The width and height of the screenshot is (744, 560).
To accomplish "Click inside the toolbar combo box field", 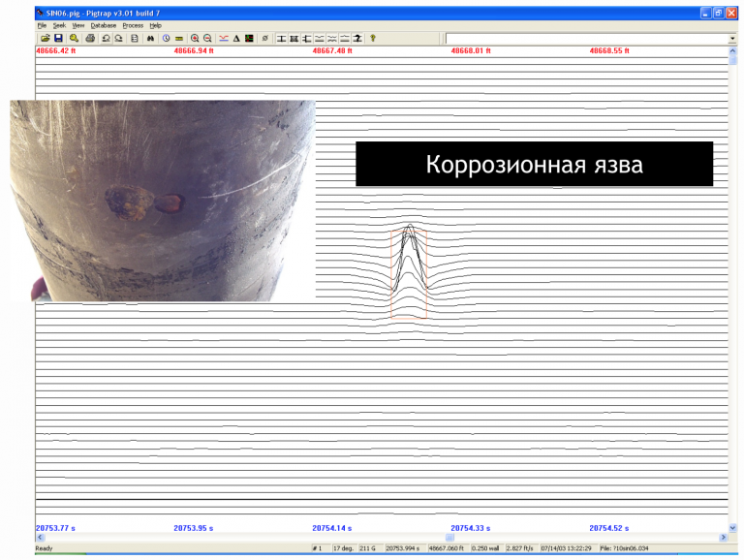I will click(587, 39).
